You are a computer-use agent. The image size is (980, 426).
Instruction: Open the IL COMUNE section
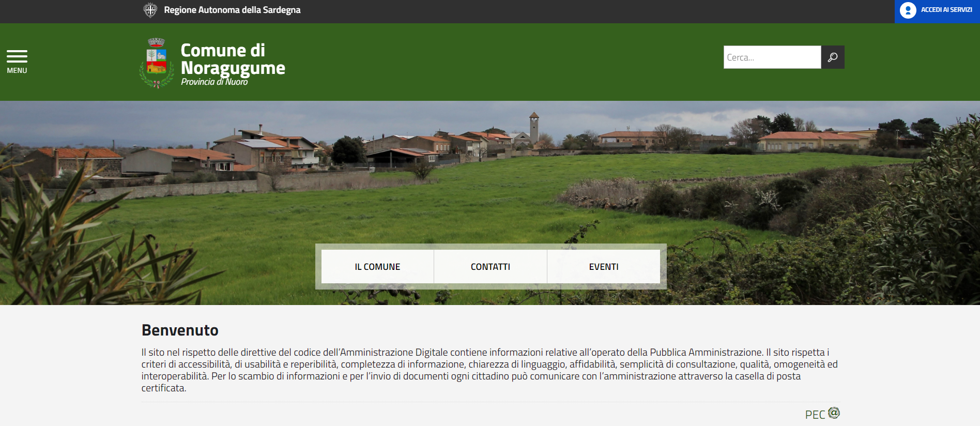coord(377,267)
